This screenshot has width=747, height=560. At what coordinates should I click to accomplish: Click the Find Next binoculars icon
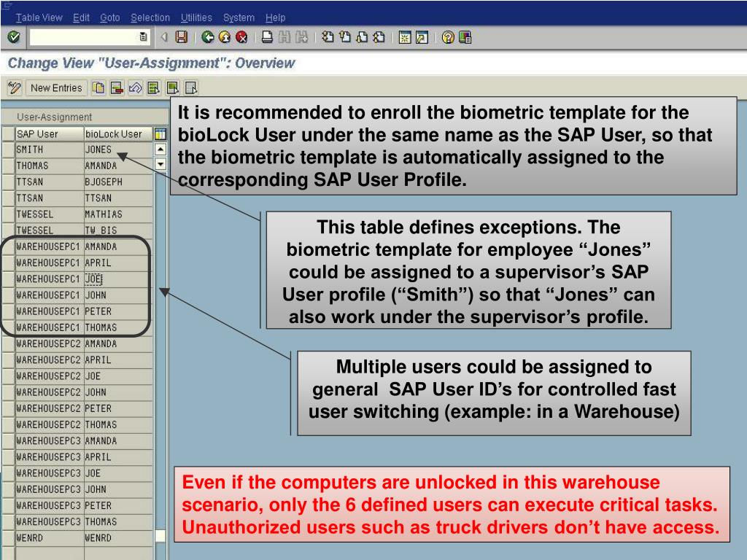[x=301, y=37]
